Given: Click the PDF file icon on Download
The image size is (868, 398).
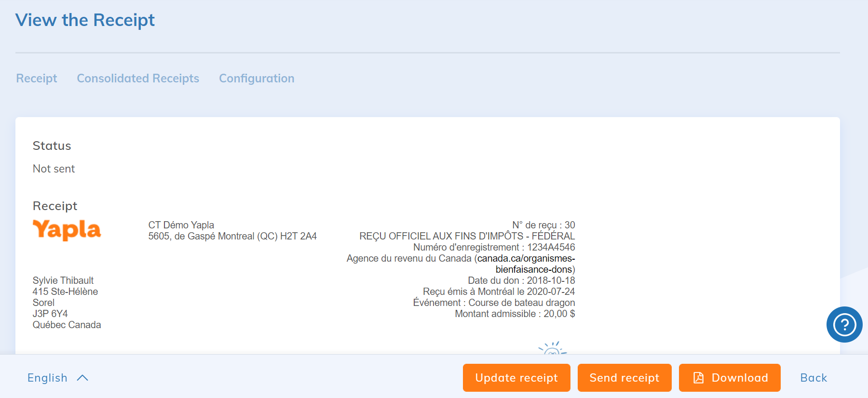Looking at the screenshot, I should (698, 378).
